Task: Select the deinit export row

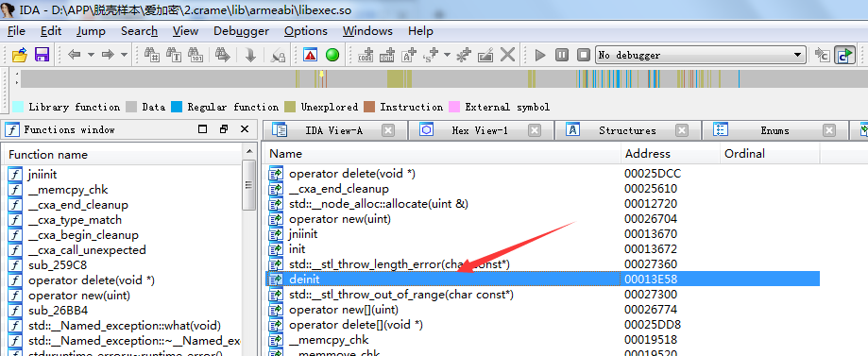Action: pos(542,280)
